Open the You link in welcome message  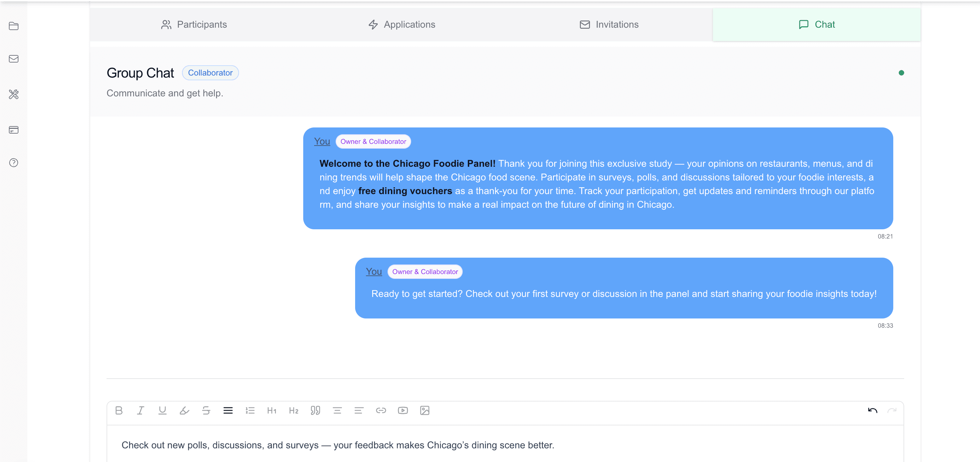[x=322, y=141]
